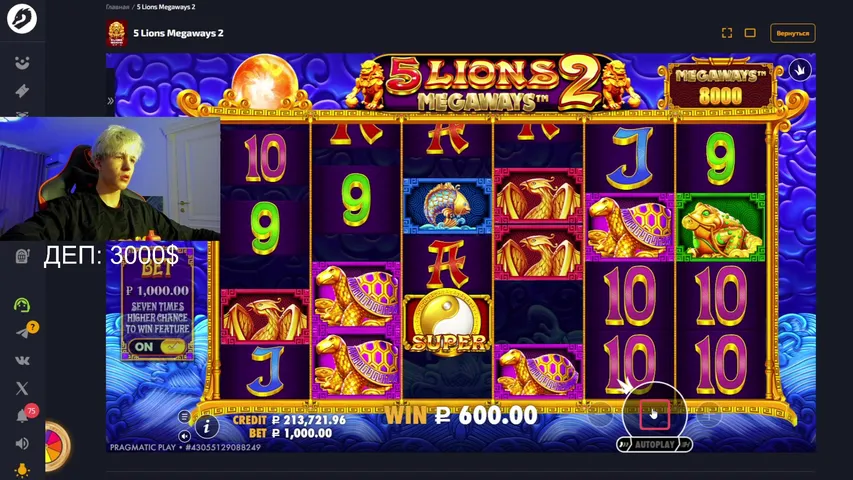Click the dragon logo in sidebar
The height and width of the screenshot is (480, 853).
22,19
